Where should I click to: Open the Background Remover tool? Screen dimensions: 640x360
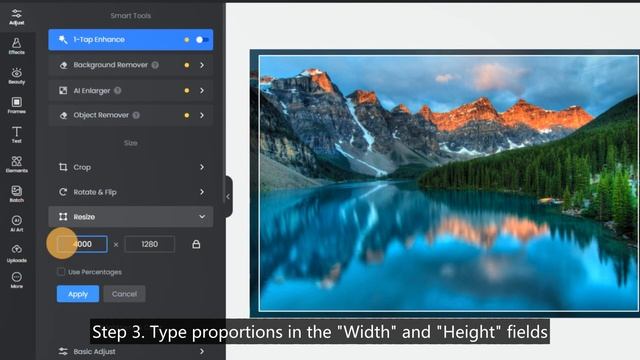tap(131, 65)
